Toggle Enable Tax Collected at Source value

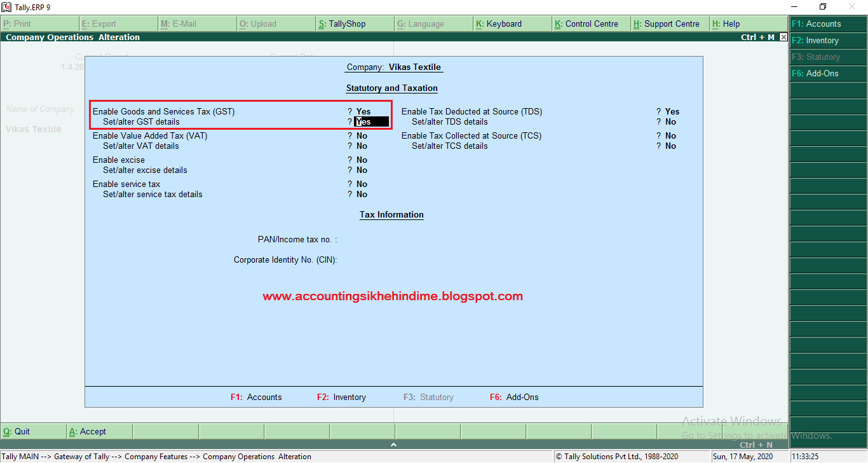670,135
